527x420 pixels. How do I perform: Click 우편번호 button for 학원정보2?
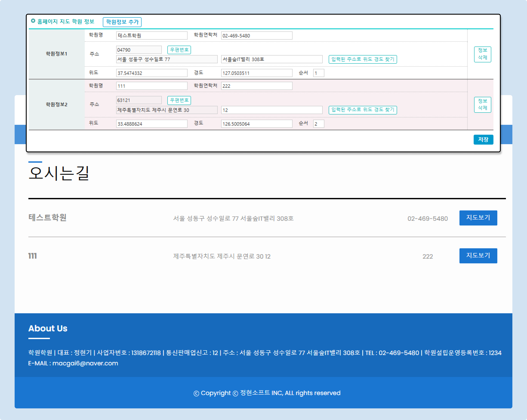coord(179,100)
